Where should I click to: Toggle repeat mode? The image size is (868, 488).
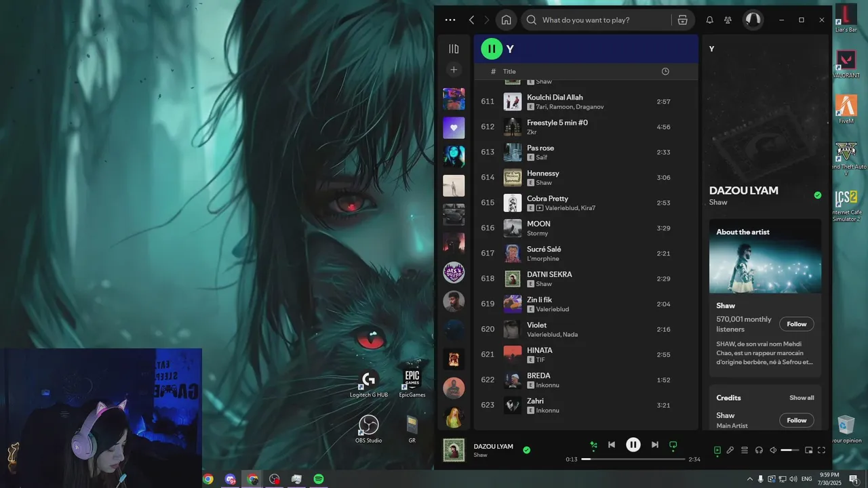673,445
